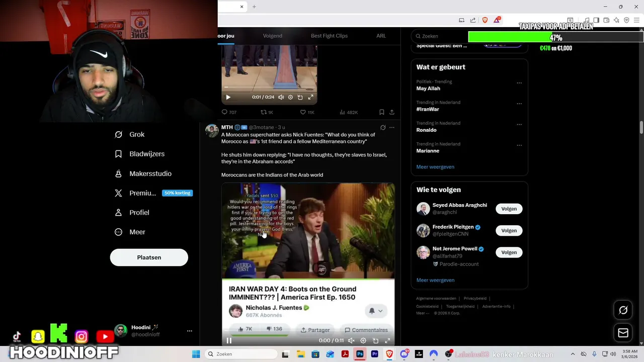This screenshot has height=362, width=644.
Task: Open the Brave Wallet icon
Action: [606, 20]
